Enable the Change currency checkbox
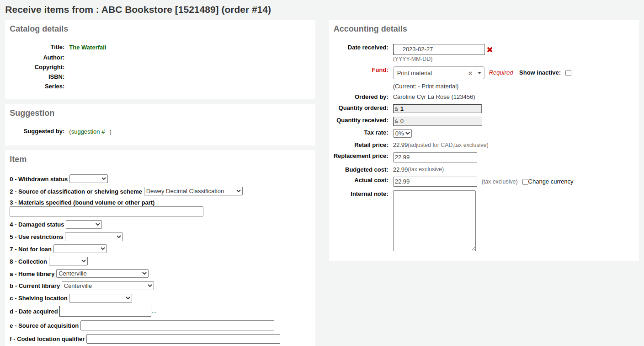The image size is (644, 346). point(525,182)
